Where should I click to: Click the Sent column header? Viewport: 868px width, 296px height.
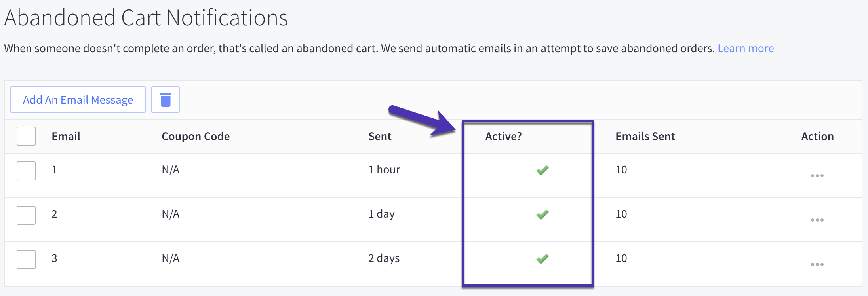380,136
